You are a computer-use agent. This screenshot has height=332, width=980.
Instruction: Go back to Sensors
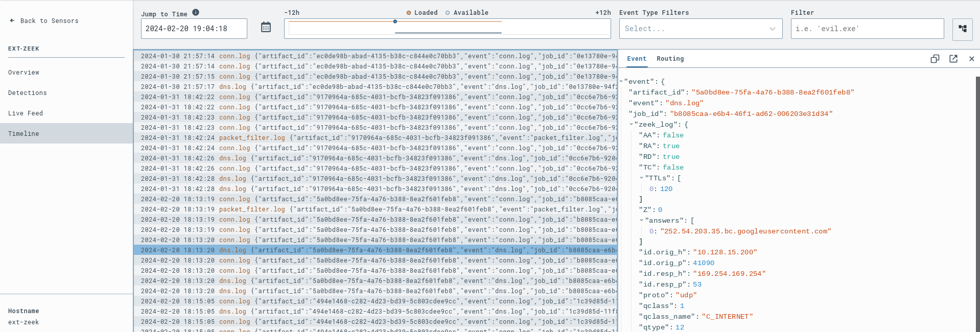click(44, 21)
